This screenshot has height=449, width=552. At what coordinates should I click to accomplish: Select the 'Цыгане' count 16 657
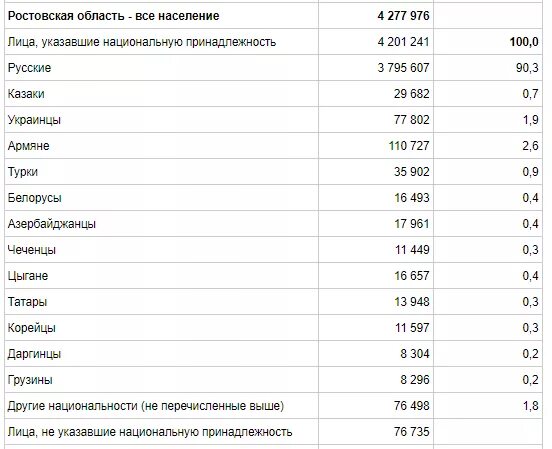point(412,276)
